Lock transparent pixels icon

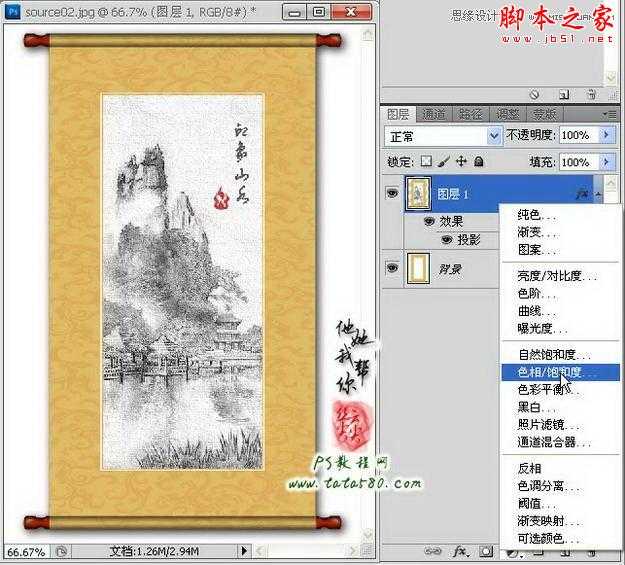426,161
